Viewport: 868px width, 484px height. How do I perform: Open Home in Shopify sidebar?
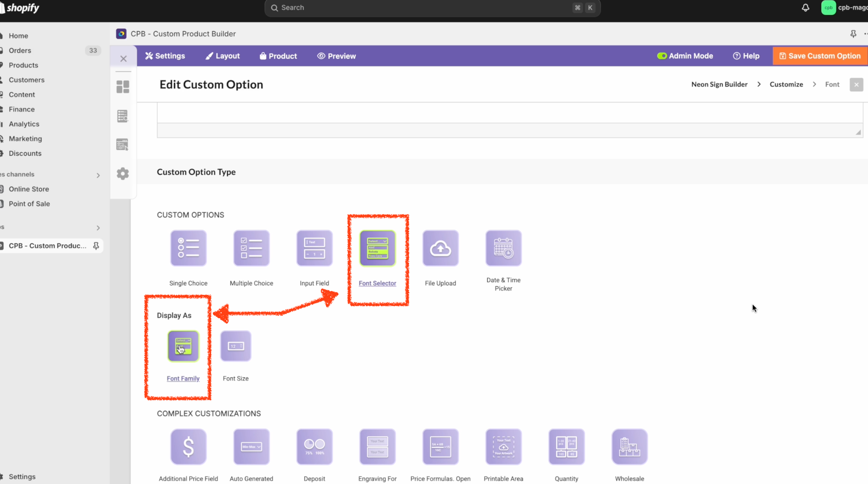(x=18, y=36)
